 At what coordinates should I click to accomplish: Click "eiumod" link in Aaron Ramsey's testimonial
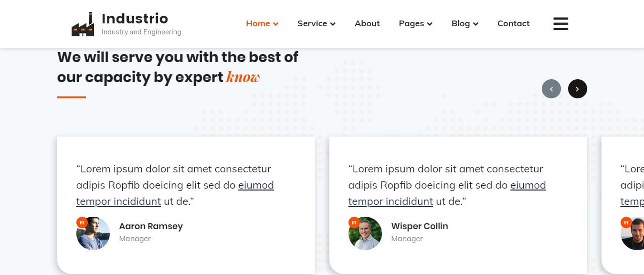(x=256, y=185)
